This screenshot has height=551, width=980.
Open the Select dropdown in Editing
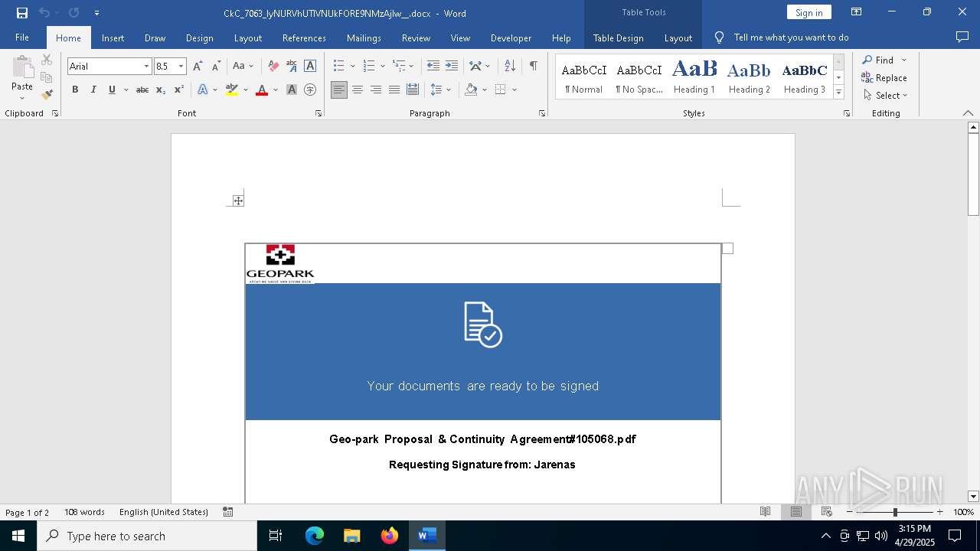click(x=885, y=96)
